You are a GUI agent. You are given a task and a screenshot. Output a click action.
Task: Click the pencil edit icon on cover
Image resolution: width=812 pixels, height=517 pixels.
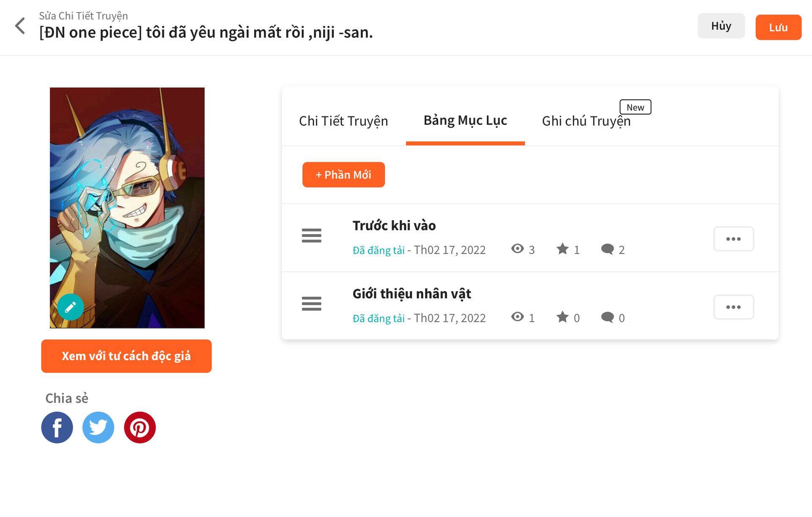[71, 306]
